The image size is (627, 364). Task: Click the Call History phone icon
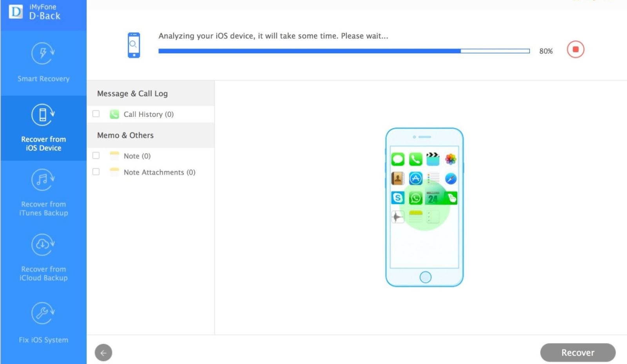coord(114,114)
